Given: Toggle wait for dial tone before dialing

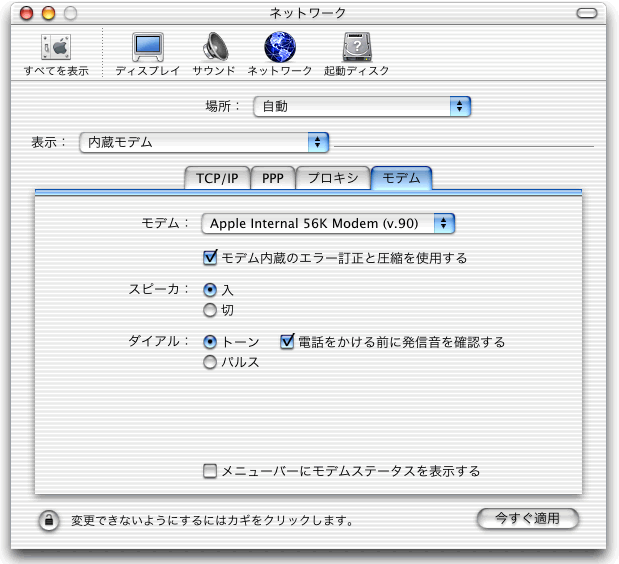Looking at the screenshot, I should (288, 342).
